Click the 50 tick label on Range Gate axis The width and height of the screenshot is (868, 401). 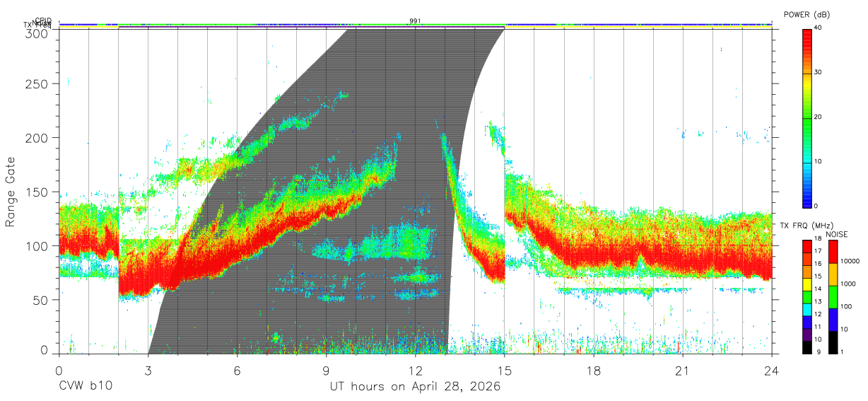(42, 300)
